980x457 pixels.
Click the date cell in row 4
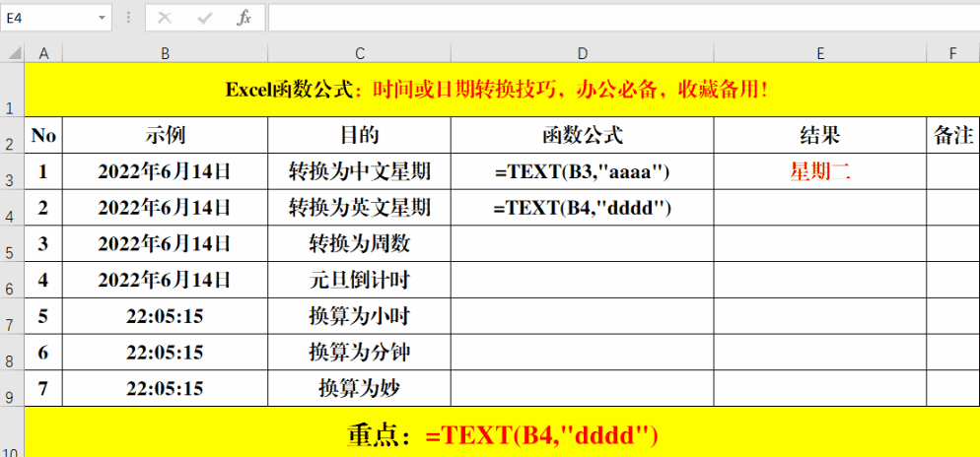(x=165, y=208)
